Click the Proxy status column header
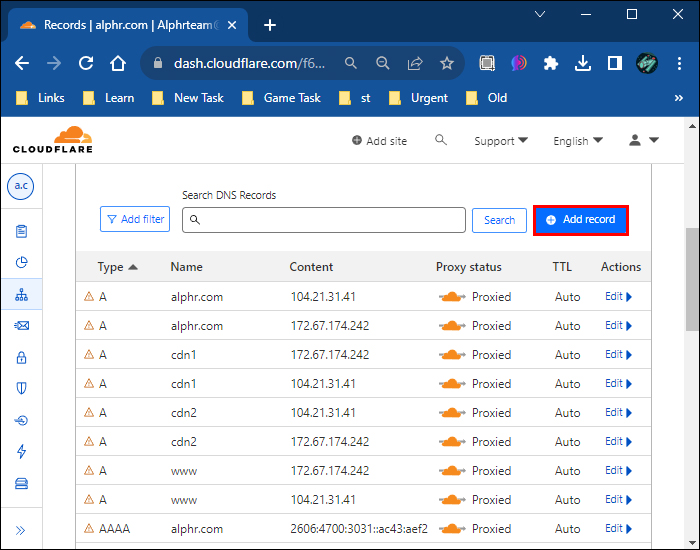Image resolution: width=700 pixels, height=550 pixels. pyautogui.click(x=469, y=267)
